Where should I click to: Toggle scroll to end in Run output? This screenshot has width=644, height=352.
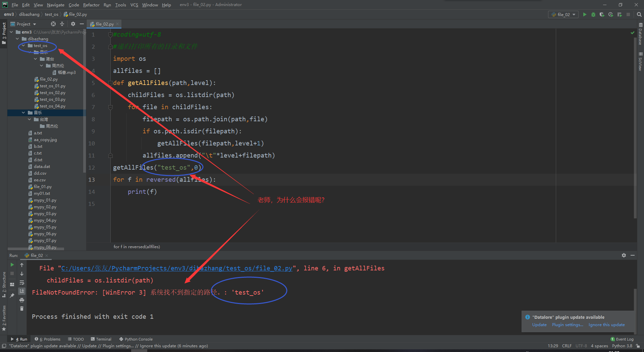pyautogui.click(x=22, y=291)
